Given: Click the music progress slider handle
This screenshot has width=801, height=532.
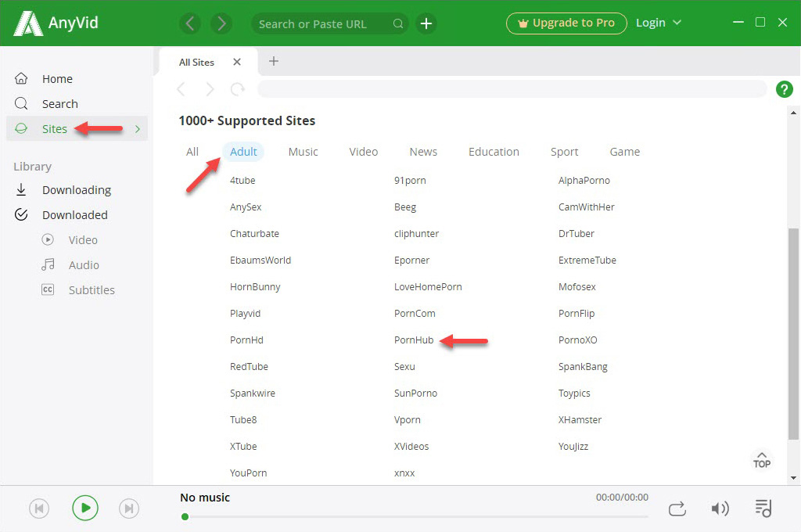Looking at the screenshot, I should click(x=185, y=516).
